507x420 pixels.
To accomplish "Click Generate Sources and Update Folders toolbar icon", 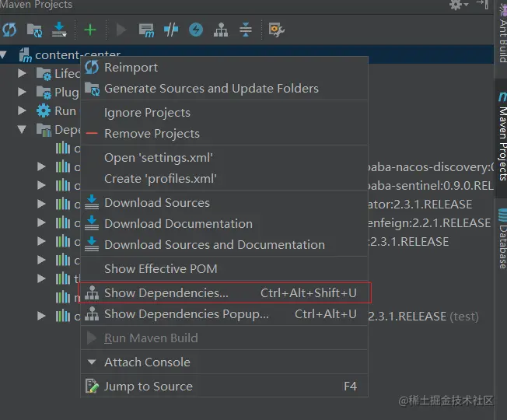I will [34, 30].
